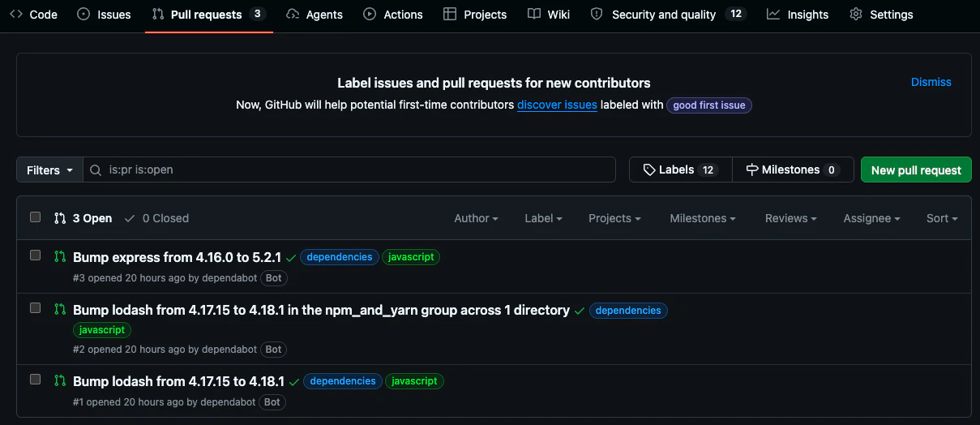Click the green check status on Bump express
Image resolution: width=980 pixels, height=425 pixels.
pyautogui.click(x=291, y=258)
